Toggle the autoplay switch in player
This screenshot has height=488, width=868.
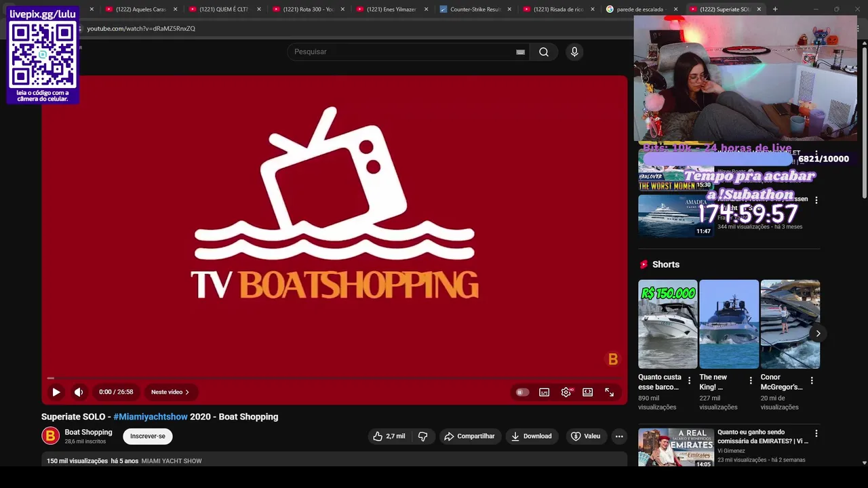pos(522,392)
